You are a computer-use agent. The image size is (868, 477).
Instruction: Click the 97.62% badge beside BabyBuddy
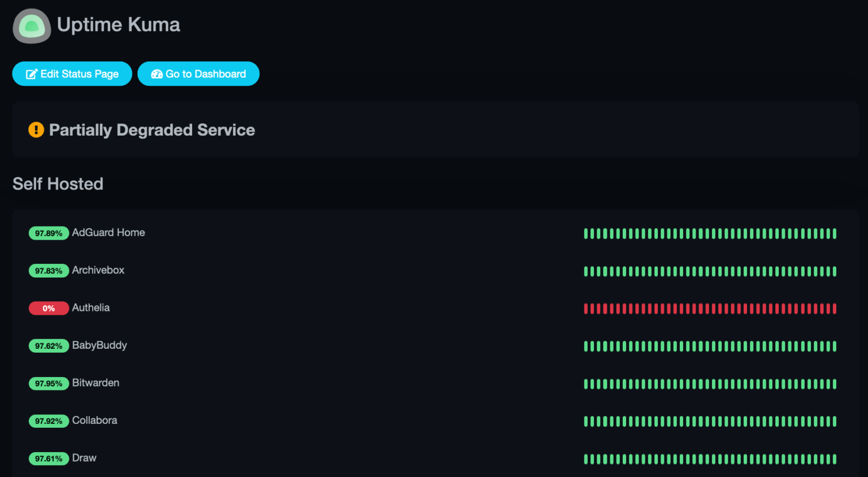pos(49,346)
